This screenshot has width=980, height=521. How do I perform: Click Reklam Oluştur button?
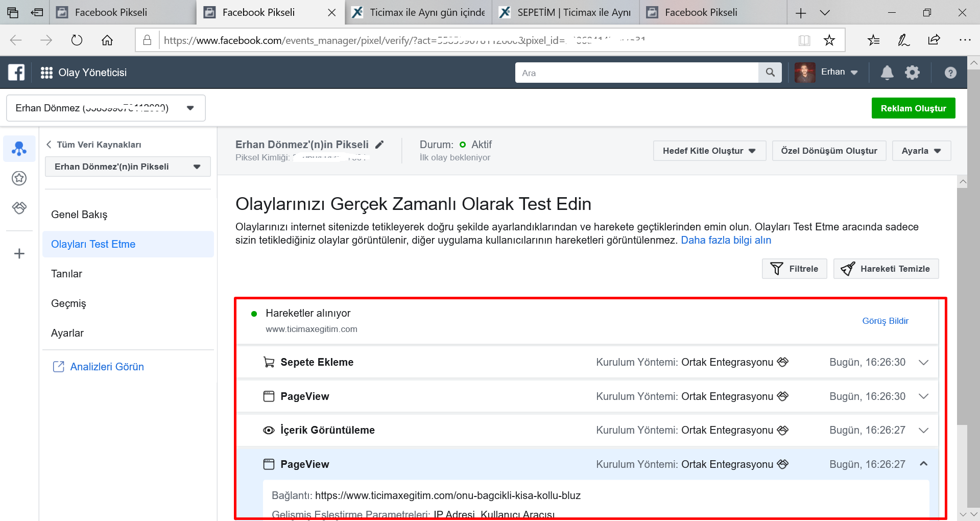(x=913, y=108)
